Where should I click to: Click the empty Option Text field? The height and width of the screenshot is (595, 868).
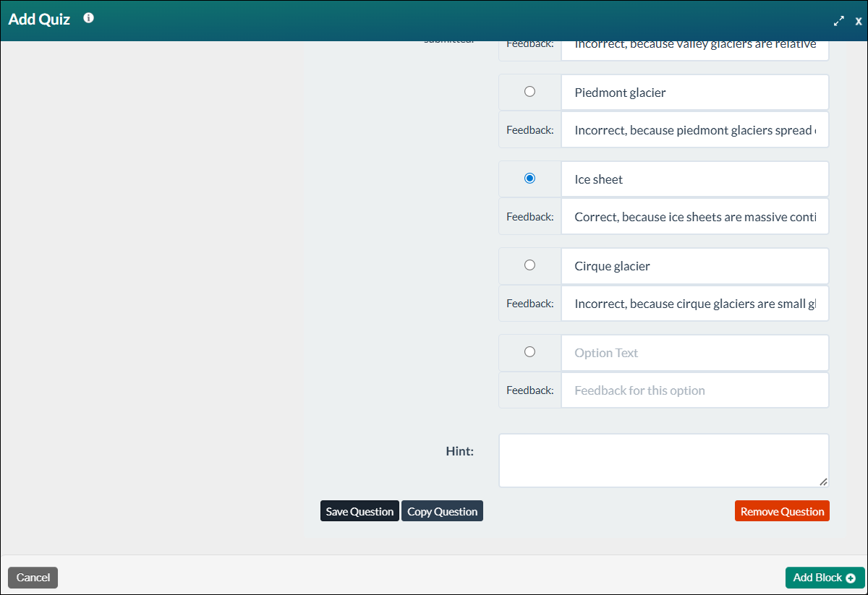tap(694, 352)
